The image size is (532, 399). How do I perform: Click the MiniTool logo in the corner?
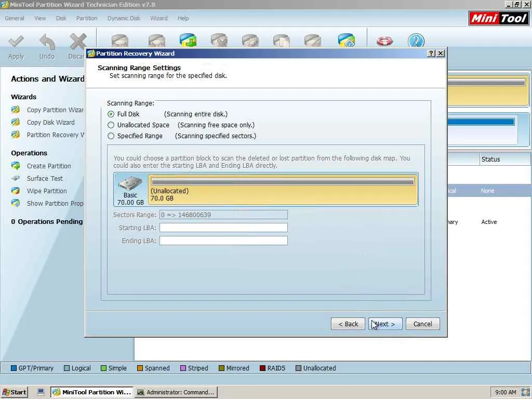(499, 18)
